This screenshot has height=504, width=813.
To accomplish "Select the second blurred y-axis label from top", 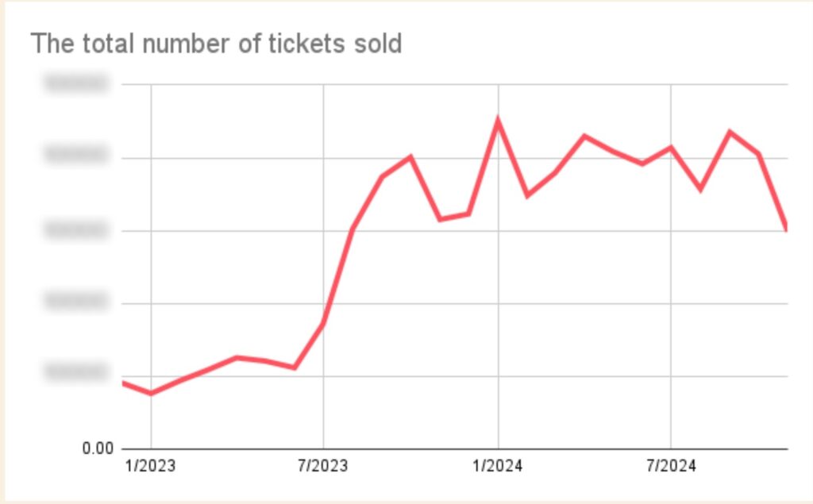I will pyautogui.click(x=75, y=157).
